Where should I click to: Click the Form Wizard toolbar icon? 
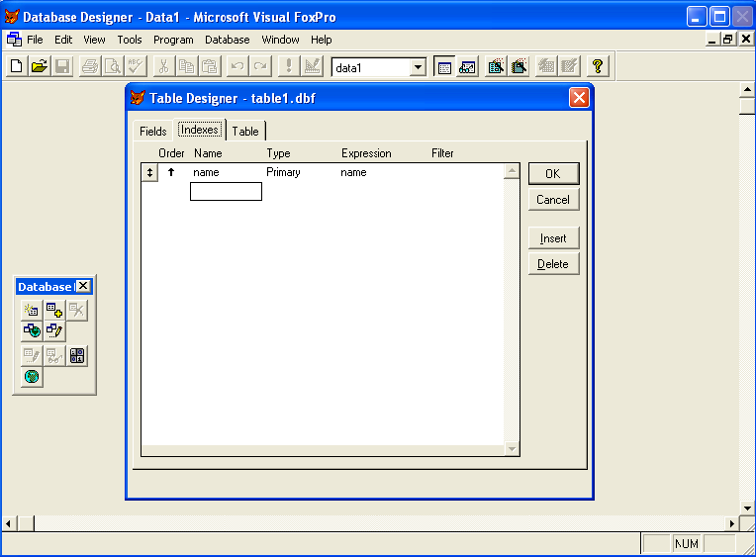coord(496,66)
